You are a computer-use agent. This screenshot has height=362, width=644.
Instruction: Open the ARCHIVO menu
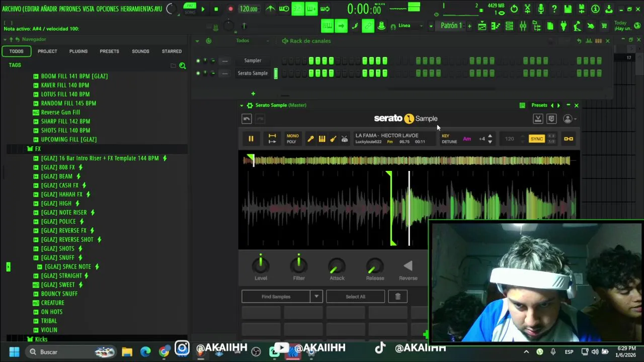pyautogui.click(x=12, y=9)
